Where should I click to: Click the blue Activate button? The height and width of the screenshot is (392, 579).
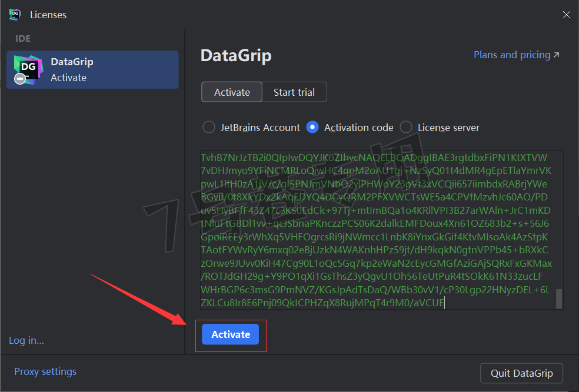tap(231, 334)
